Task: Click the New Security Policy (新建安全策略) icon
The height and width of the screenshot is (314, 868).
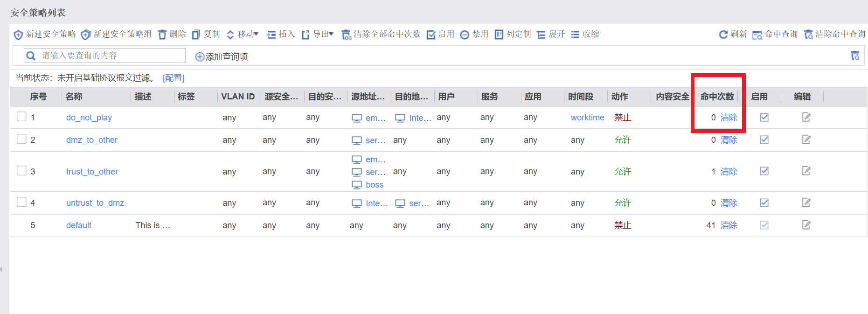Action: pyautogui.click(x=19, y=35)
